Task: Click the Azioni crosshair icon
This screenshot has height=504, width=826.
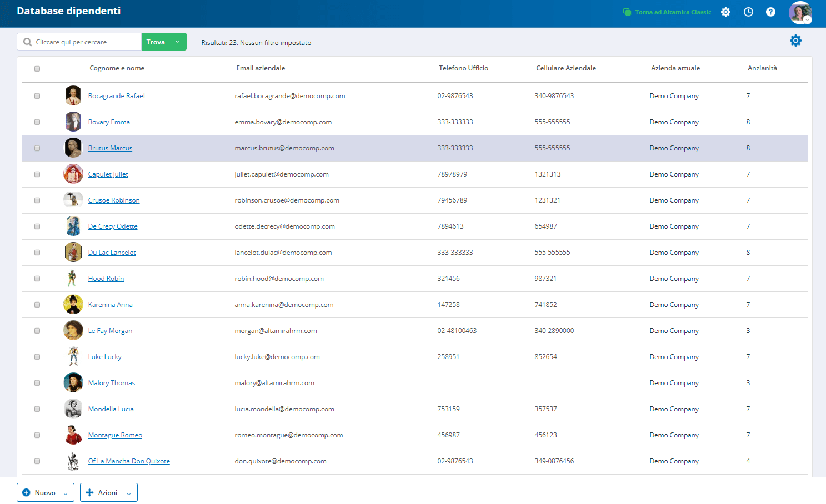Action: pos(89,492)
